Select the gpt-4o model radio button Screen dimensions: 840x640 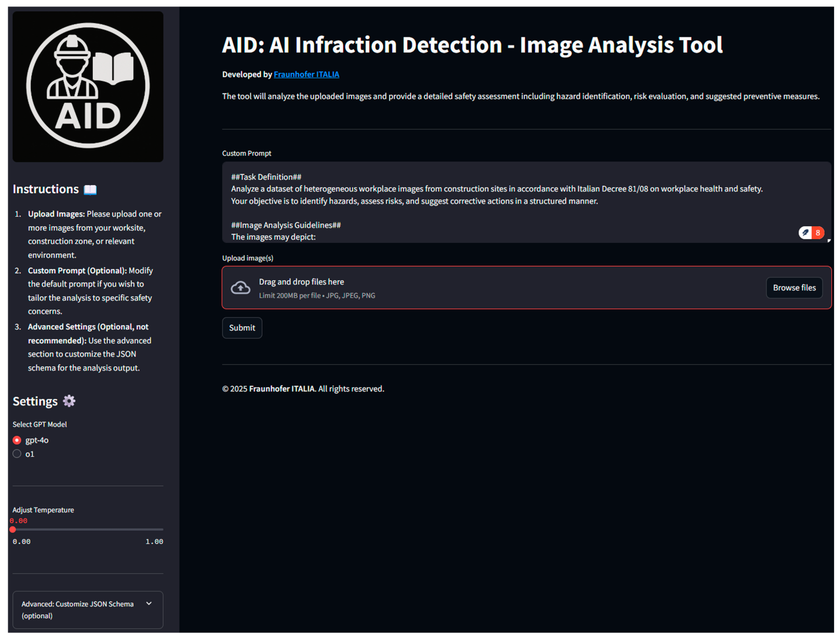click(x=17, y=440)
